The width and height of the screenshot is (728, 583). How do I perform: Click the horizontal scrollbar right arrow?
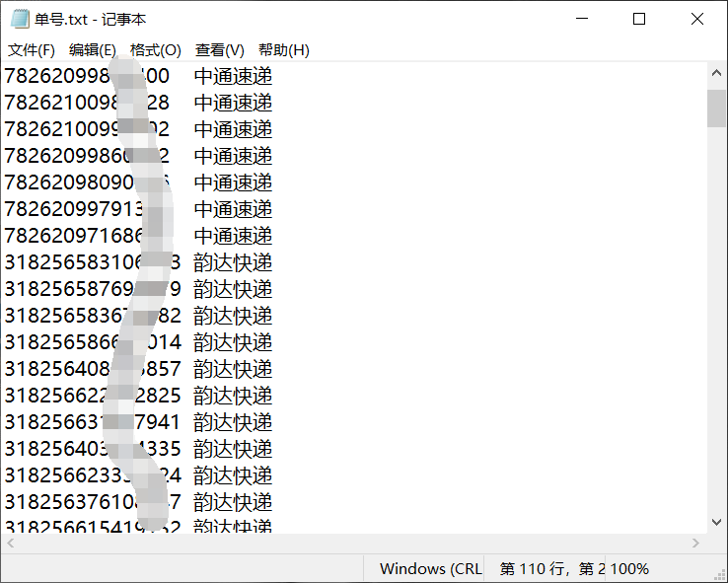coord(695,543)
